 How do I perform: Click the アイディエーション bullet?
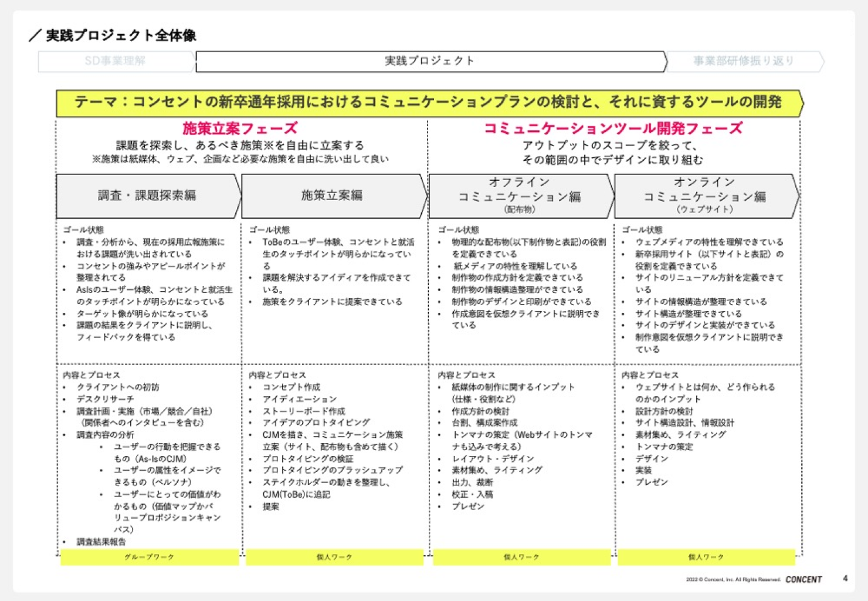(x=300, y=399)
